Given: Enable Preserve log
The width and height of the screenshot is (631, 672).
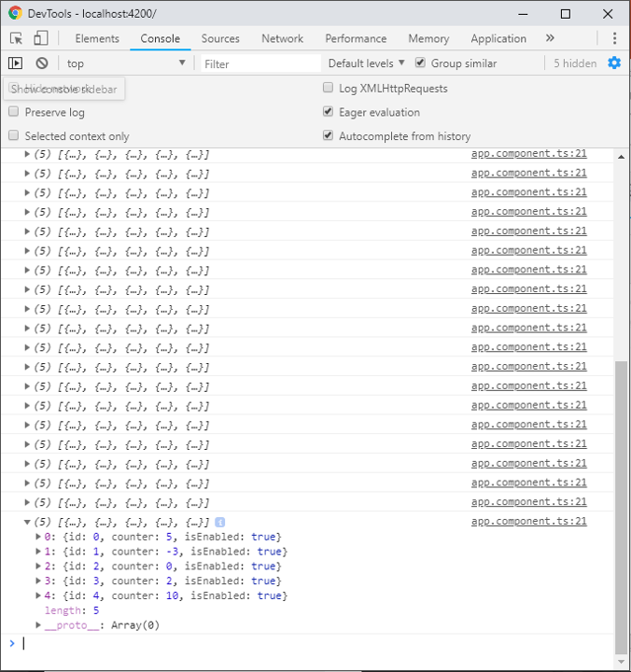Looking at the screenshot, I should [x=14, y=112].
